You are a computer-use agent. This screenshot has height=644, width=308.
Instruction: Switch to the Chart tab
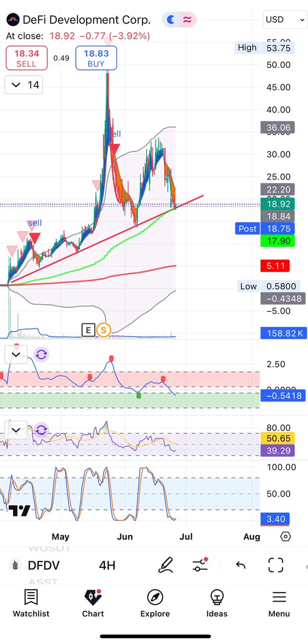93,604
